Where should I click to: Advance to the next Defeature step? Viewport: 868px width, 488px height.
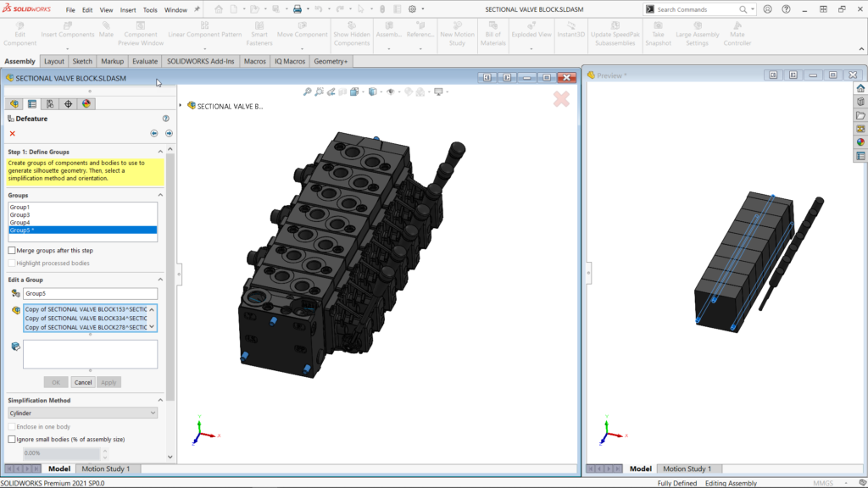click(169, 133)
